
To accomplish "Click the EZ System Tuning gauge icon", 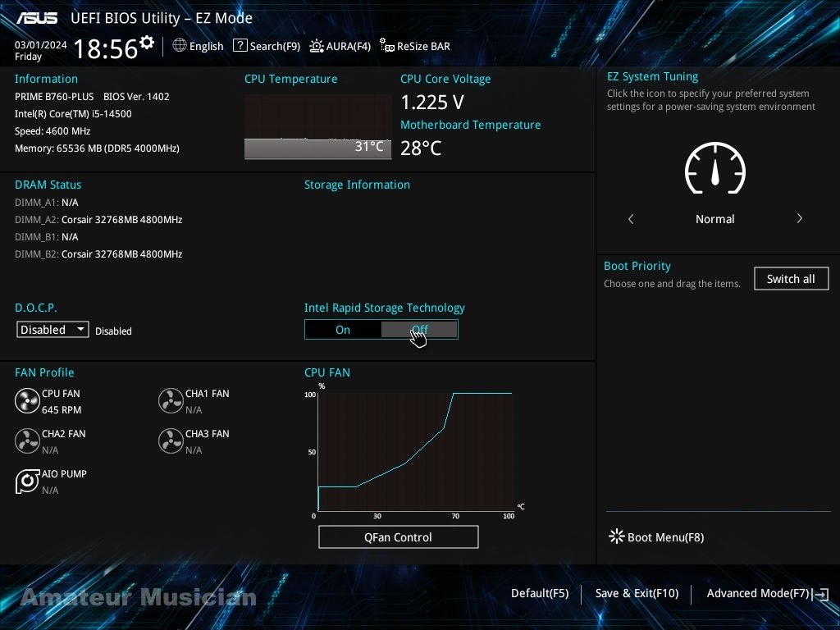I will (715, 167).
